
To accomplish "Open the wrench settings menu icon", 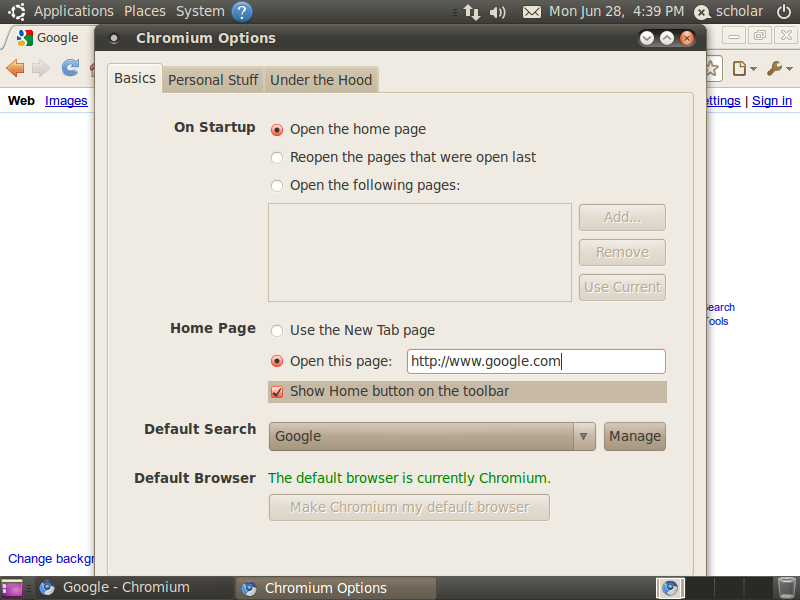I will pyautogui.click(x=779, y=68).
